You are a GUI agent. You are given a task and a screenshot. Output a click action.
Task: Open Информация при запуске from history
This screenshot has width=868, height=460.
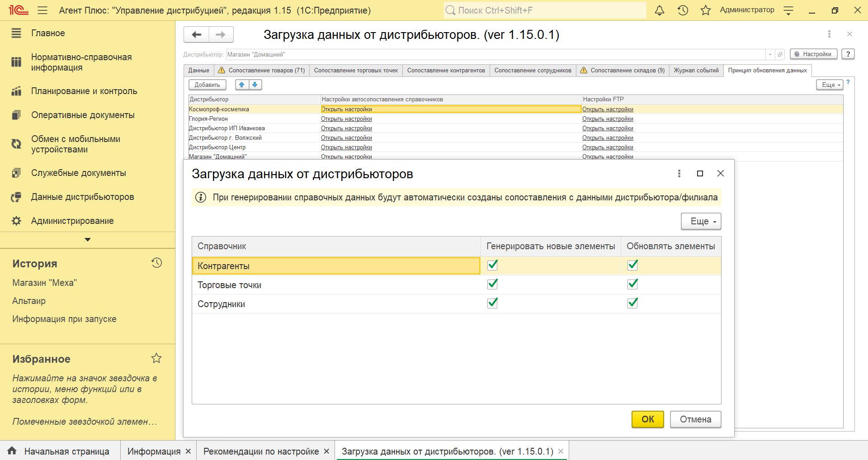tap(64, 319)
